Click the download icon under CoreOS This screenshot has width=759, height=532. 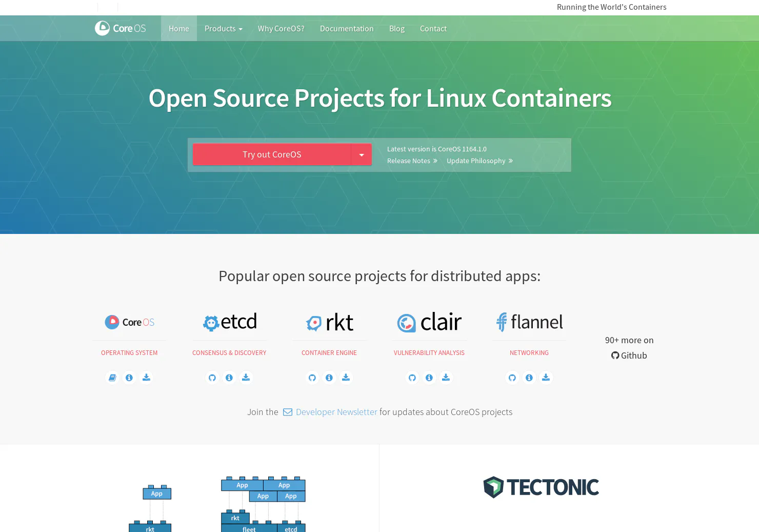coord(146,378)
